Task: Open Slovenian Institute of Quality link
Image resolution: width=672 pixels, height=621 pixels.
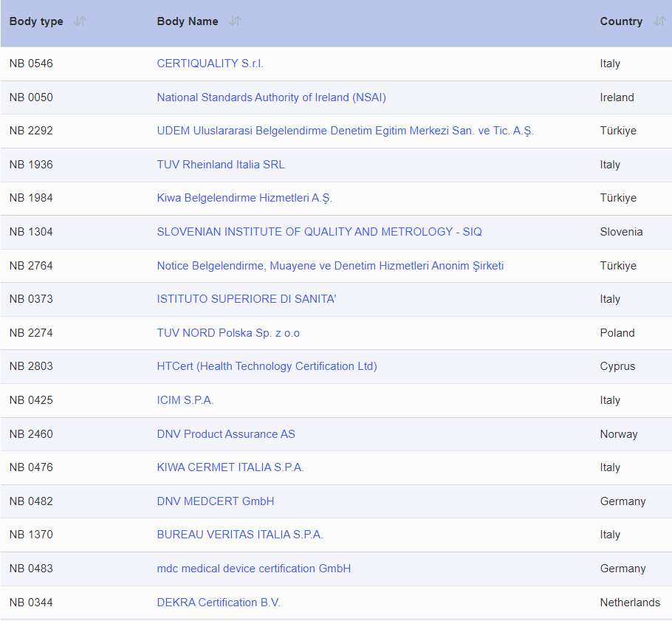Action: (x=319, y=232)
